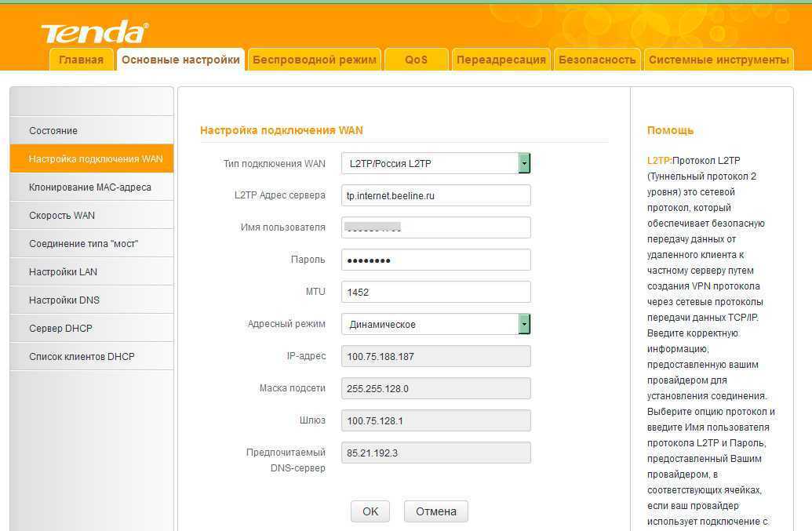
Task: Click the Пароль label
Action: [308, 260]
